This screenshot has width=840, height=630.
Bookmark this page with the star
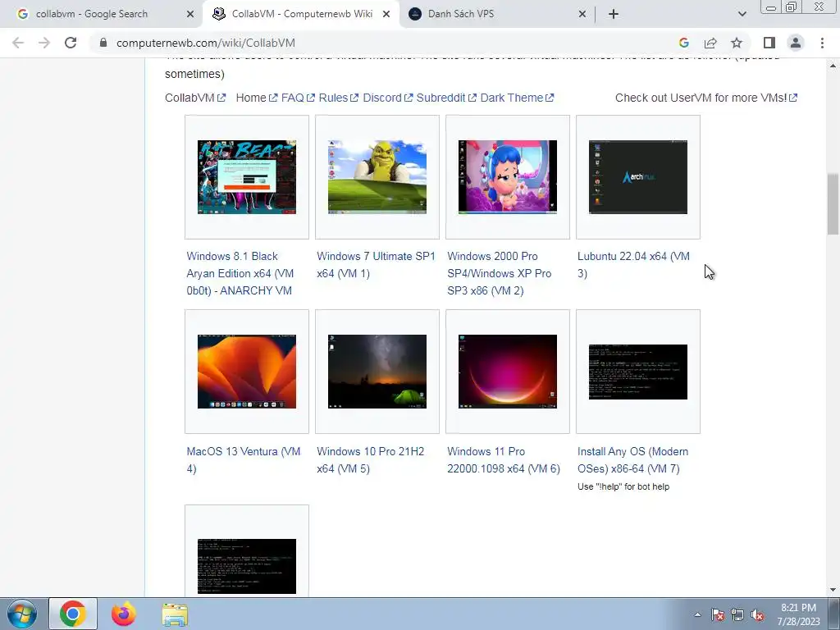coord(737,43)
